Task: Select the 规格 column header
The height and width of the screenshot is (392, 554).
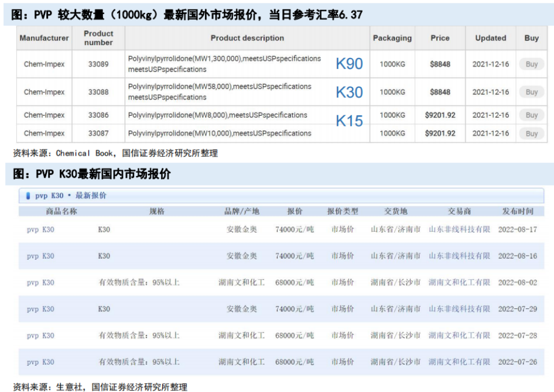Action: [x=156, y=211]
